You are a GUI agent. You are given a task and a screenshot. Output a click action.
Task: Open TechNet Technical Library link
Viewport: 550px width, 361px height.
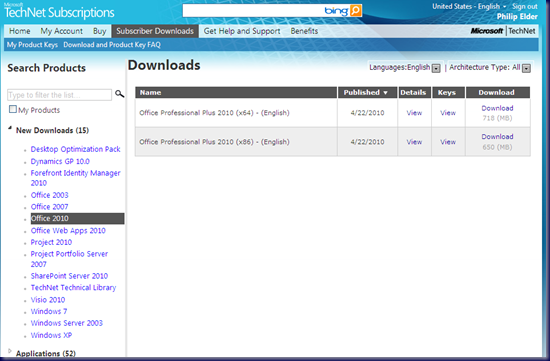[73, 288]
